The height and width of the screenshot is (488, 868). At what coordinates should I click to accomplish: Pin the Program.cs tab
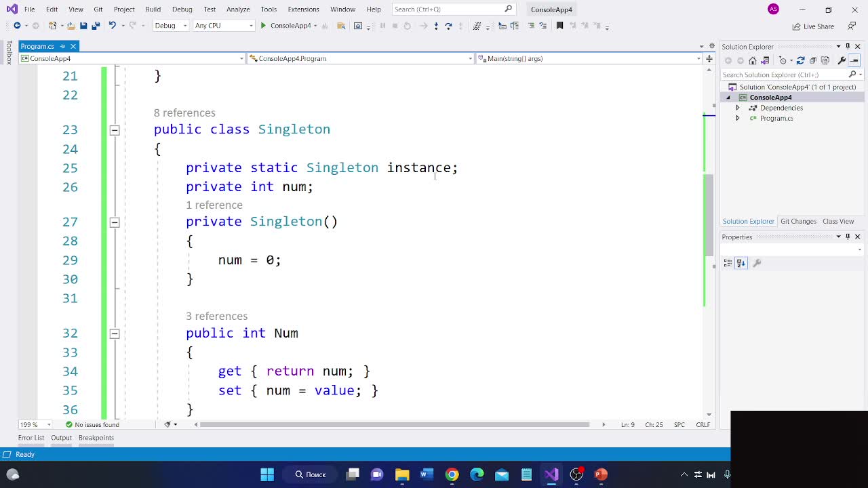(x=62, y=46)
